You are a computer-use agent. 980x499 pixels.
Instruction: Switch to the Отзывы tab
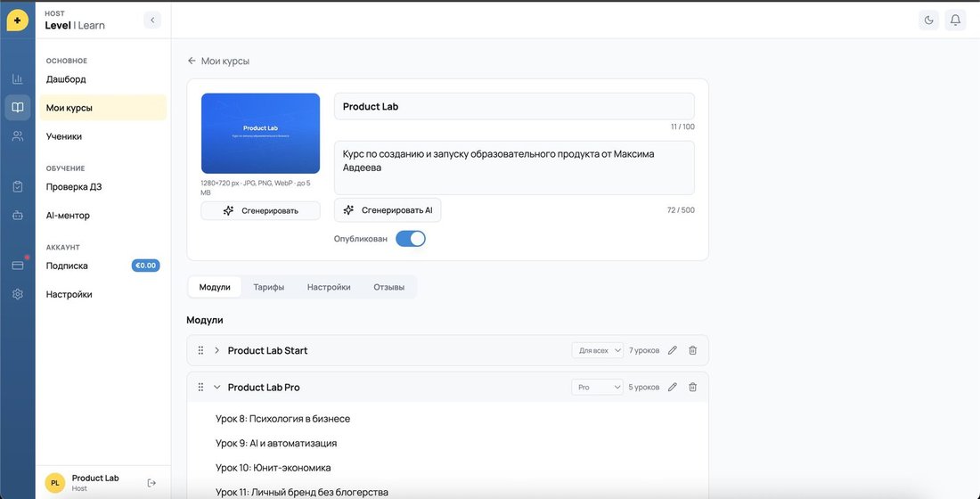click(388, 287)
